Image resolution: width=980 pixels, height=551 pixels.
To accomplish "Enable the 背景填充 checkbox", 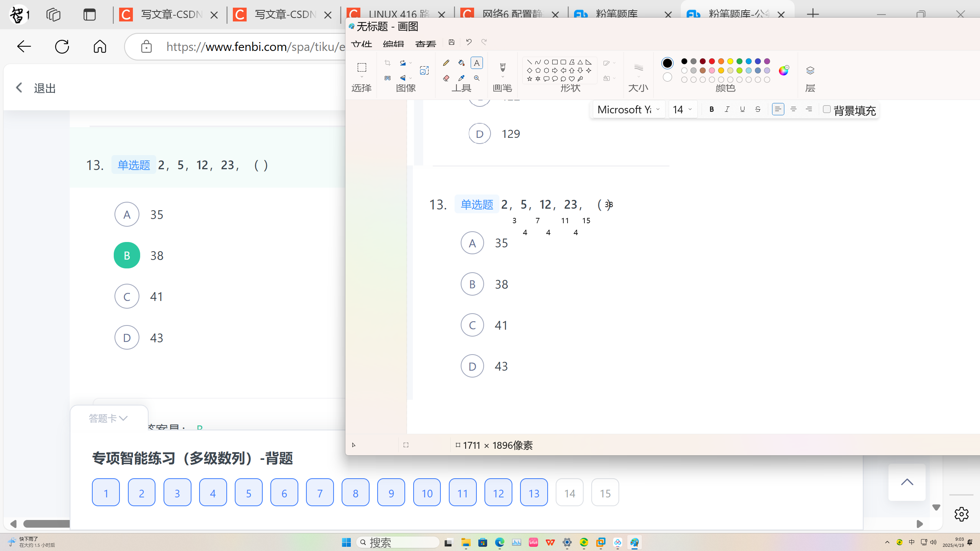I will [x=826, y=110].
